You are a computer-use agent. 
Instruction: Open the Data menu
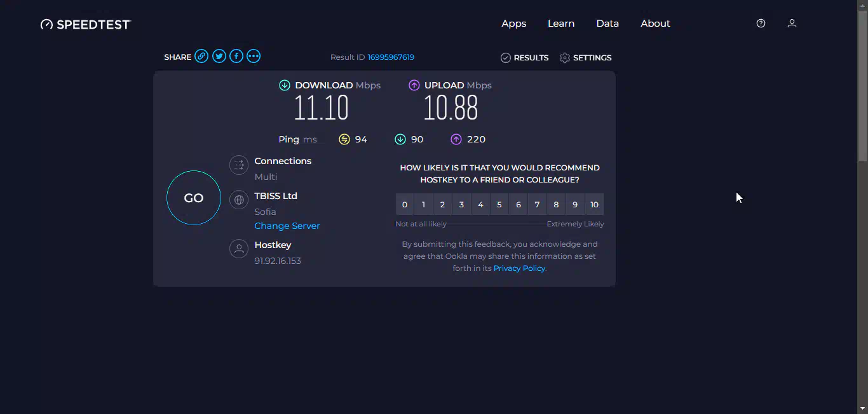tap(607, 24)
